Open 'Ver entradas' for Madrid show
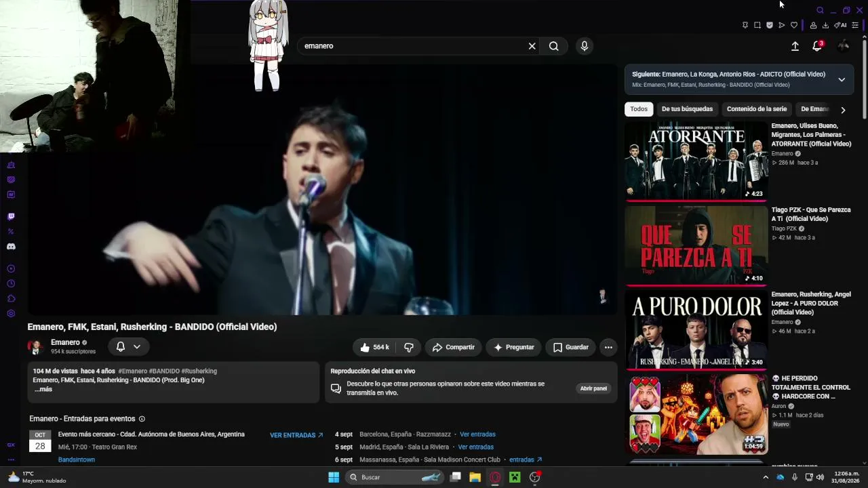 [x=475, y=447]
